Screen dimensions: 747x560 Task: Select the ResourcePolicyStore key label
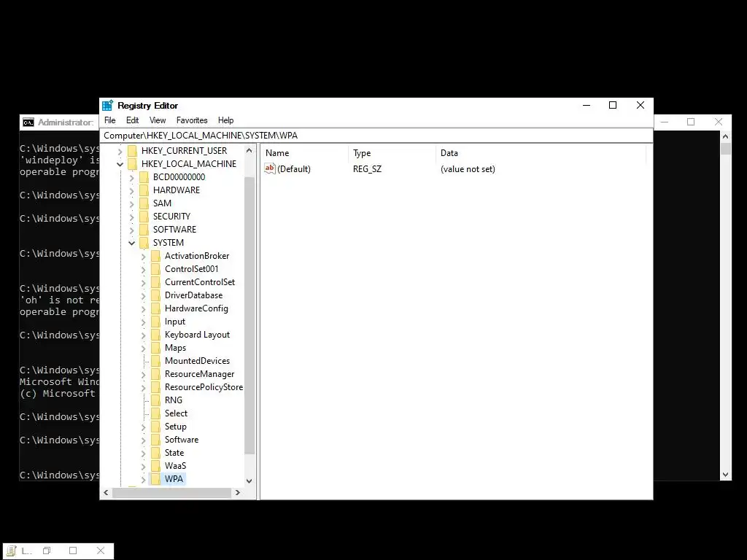[x=204, y=387]
